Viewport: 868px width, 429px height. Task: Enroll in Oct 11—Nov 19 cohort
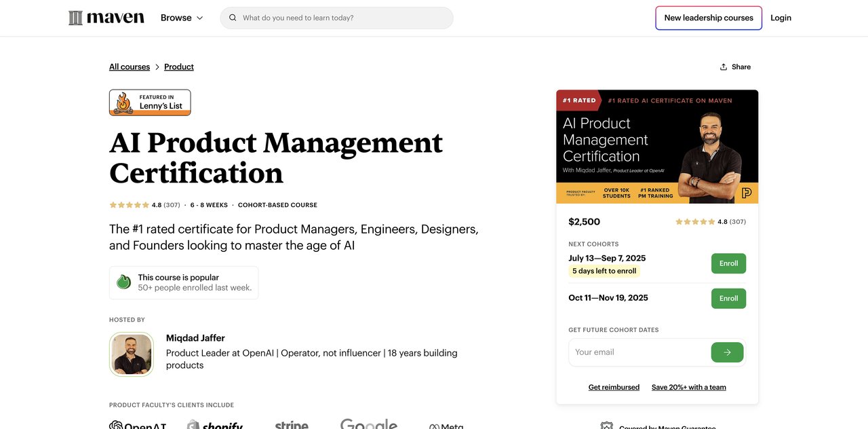(728, 298)
